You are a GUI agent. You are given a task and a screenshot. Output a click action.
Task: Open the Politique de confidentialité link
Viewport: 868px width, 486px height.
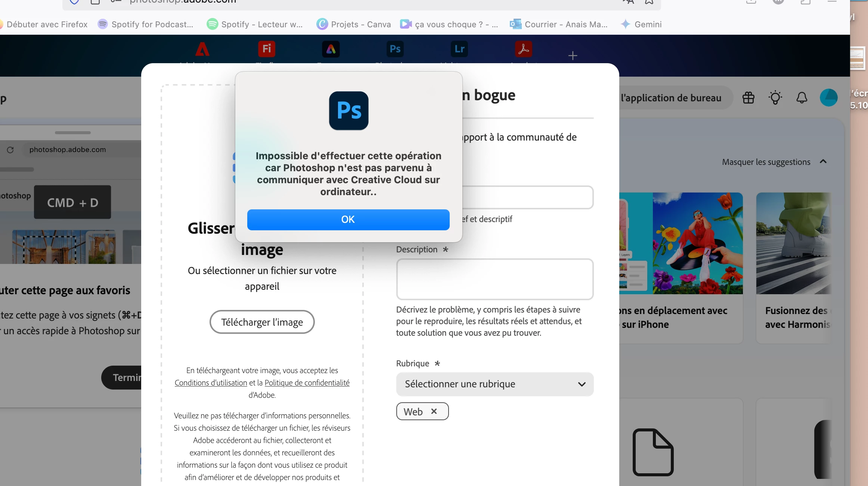307,382
